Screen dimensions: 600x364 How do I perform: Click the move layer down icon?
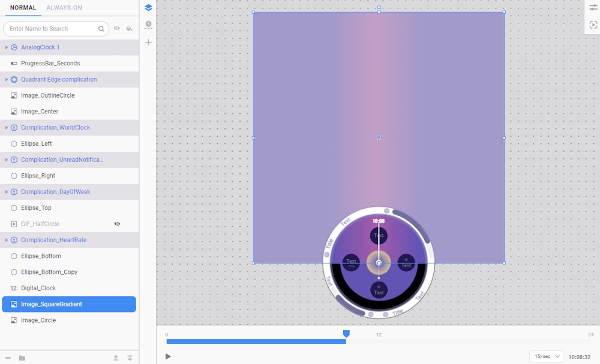coord(130,358)
